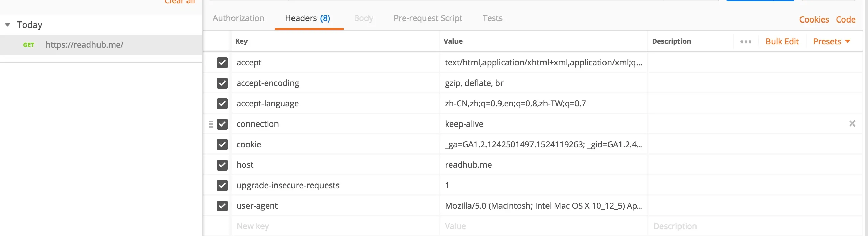Screen dimensions: 868x236
Task: Toggle the cookie header checkbox
Action: click(x=222, y=145)
